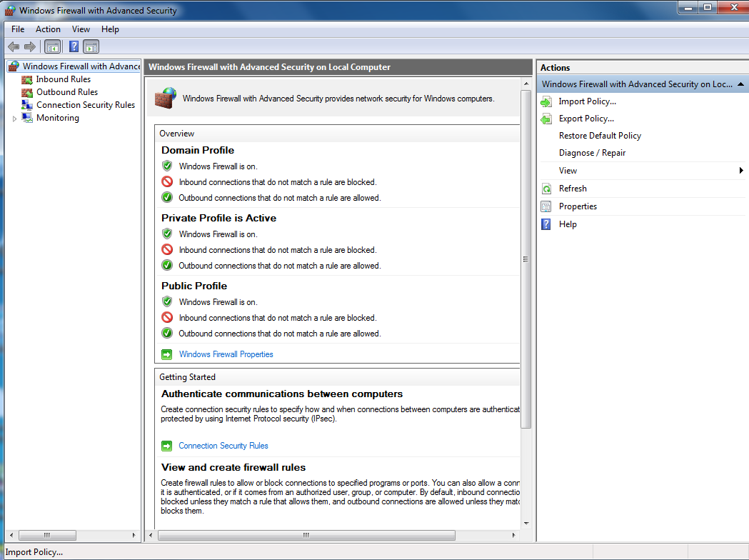Image resolution: width=749 pixels, height=560 pixels.
Task: Click the Outbound Rules tree icon
Action: tap(27, 92)
